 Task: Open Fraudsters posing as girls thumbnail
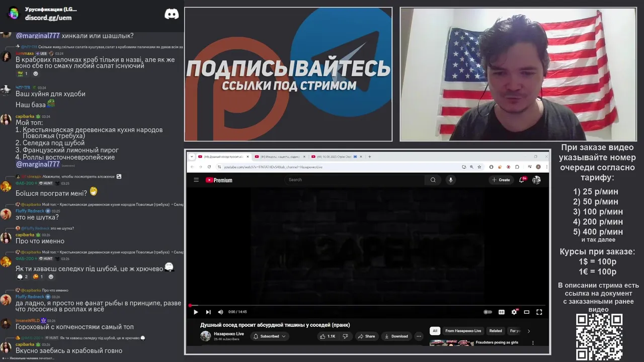pyautogui.click(x=452, y=343)
